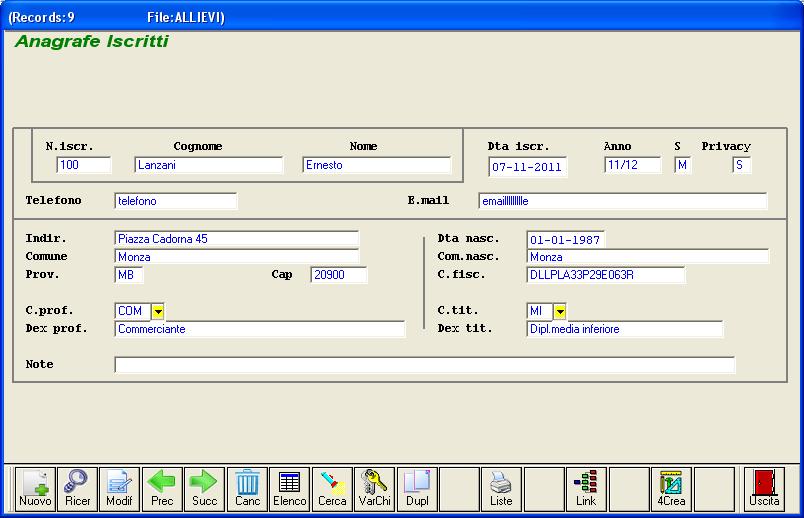This screenshot has width=804, height=518.
Task: Select the C.prof. field showing COM
Action: 132,311
